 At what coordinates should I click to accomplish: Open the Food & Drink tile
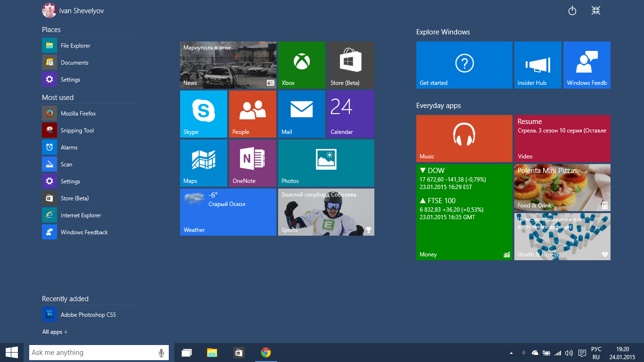coord(562,188)
